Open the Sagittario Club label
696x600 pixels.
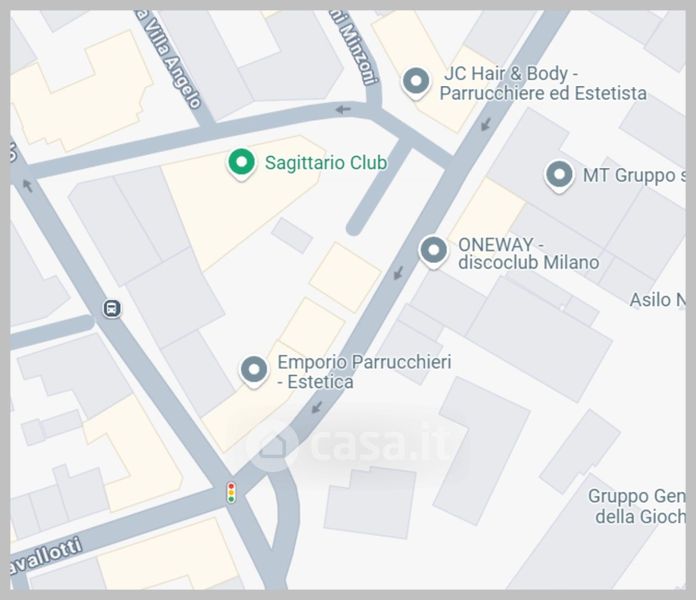[x=326, y=163]
